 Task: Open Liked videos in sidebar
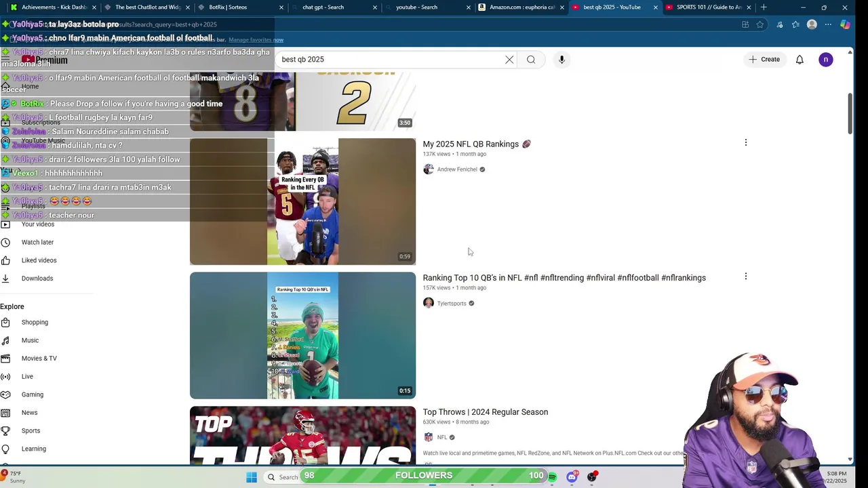[39, 260]
